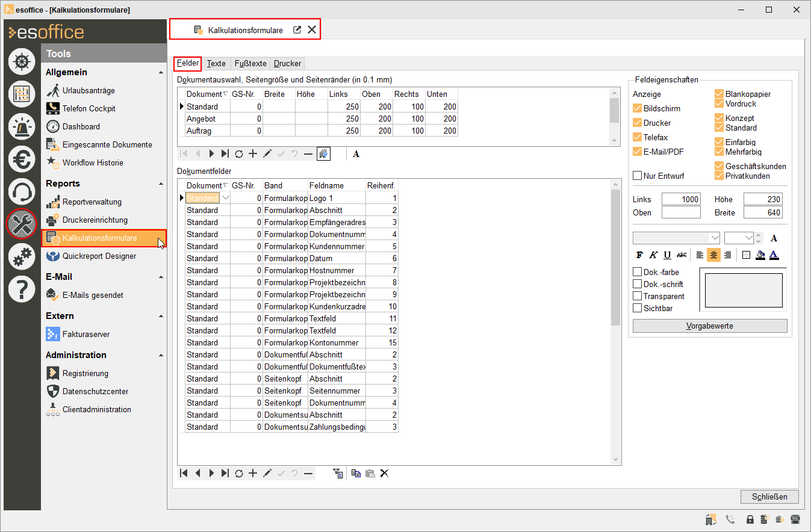This screenshot has height=532, width=811.
Task: Toggle the Bildschirm checkbox
Action: point(638,108)
